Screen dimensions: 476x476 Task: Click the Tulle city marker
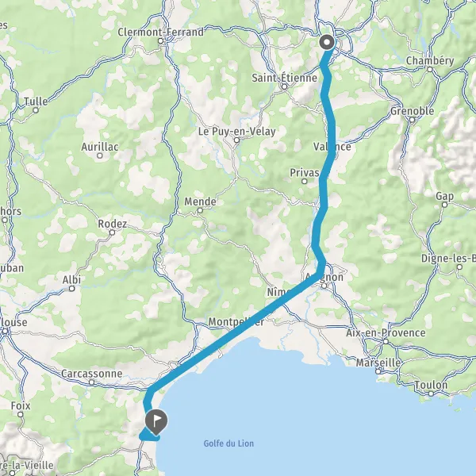pyautogui.click(x=36, y=110)
